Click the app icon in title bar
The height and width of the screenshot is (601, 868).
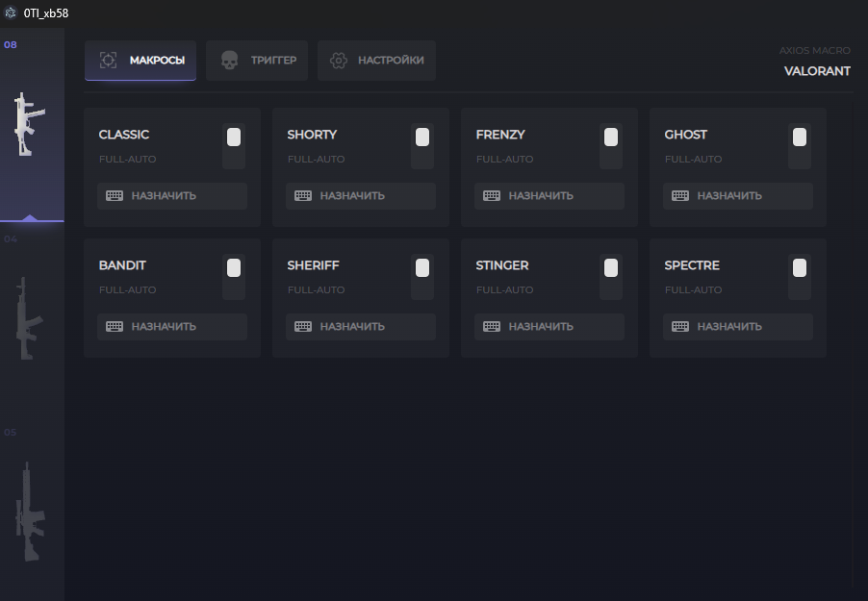(11, 13)
